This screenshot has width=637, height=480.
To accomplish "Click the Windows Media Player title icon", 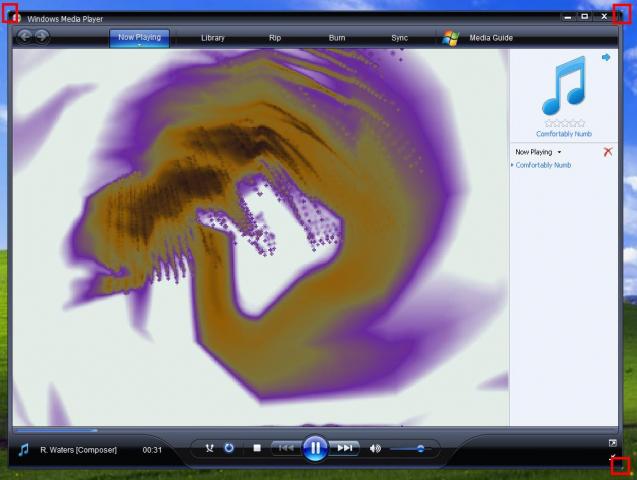I will click(x=16, y=18).
